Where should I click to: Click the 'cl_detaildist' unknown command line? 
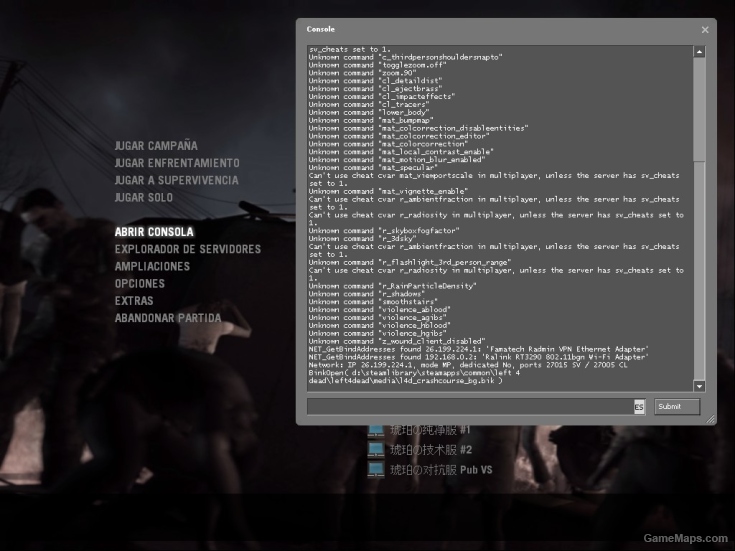pyautogui.click(x=375, y=81)
